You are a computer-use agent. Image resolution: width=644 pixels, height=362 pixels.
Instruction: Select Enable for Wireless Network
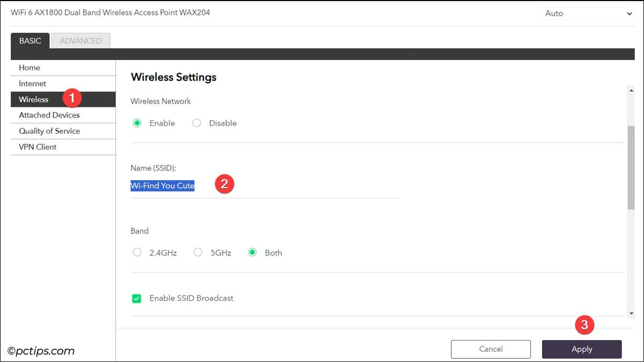[137, 123]
